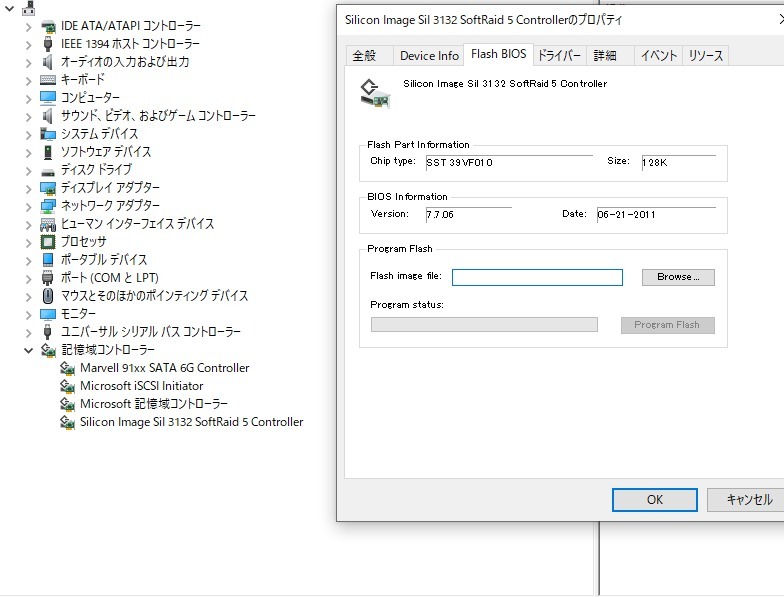Click the IEEE 1394 host controller icon
This screenshot has height=597, width=784.
(48, 44)
